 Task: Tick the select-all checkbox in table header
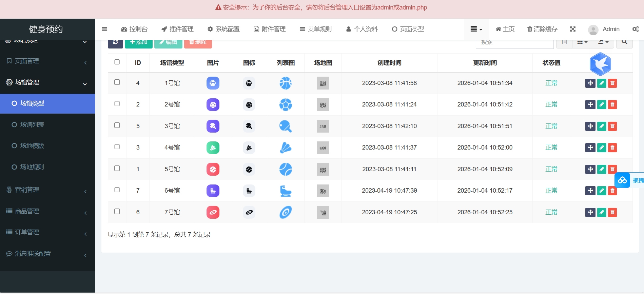(117, 62)
